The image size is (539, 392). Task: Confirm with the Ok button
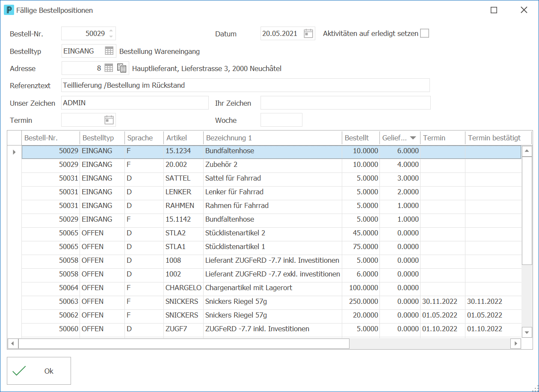[x=39, y=371]
